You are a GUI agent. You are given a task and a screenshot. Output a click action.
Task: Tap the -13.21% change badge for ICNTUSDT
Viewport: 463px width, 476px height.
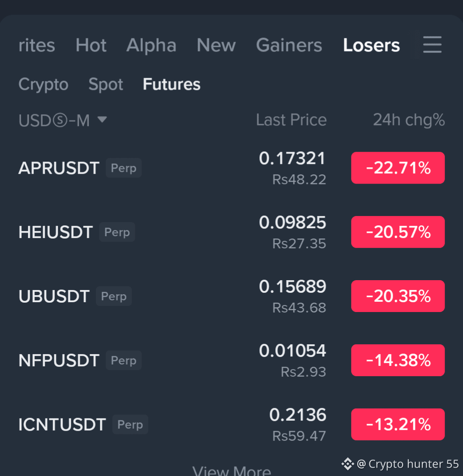pos(398,424)
